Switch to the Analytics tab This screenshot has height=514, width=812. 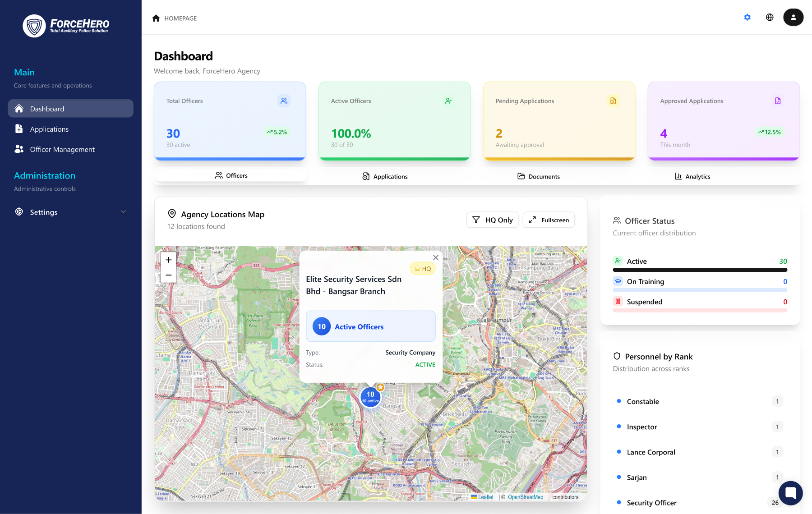pyautogui.click(x=692, y=177)
